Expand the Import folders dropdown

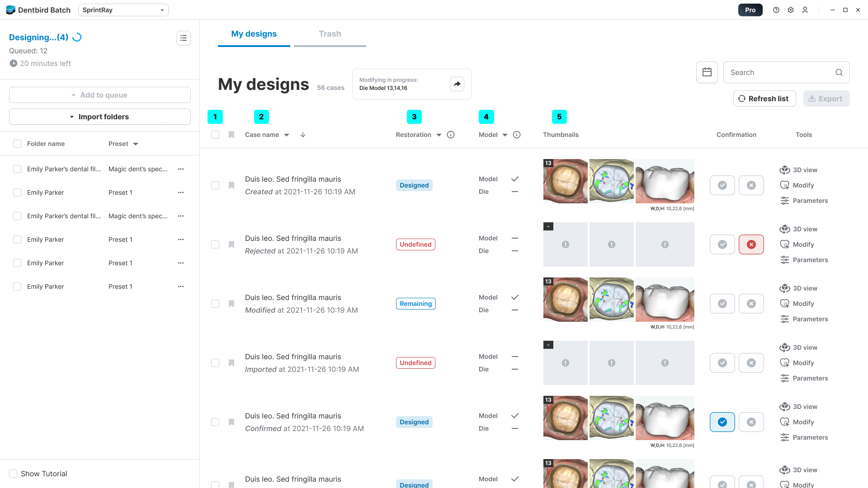pos(100,117)
